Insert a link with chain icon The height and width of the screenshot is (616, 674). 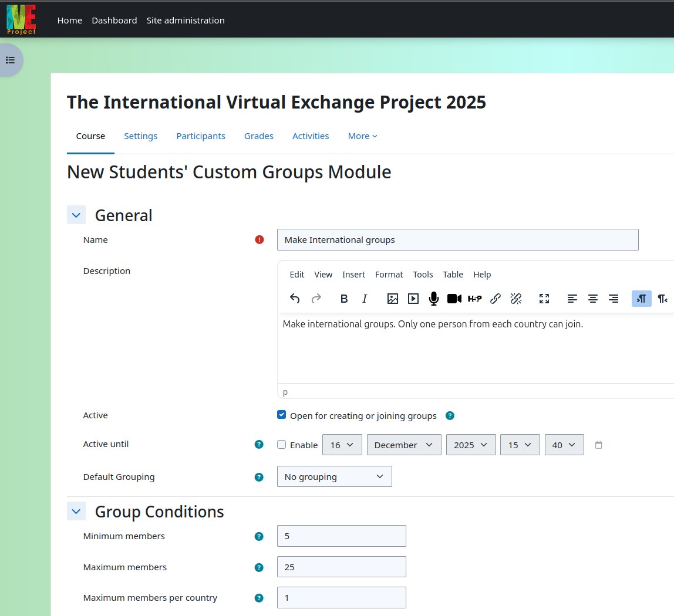pyautogui.click(x=495, y=299)
